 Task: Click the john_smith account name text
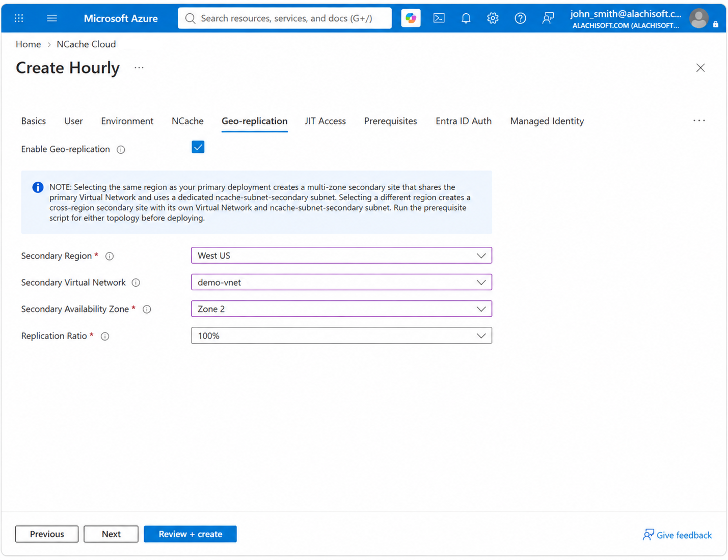click(626, 14)
